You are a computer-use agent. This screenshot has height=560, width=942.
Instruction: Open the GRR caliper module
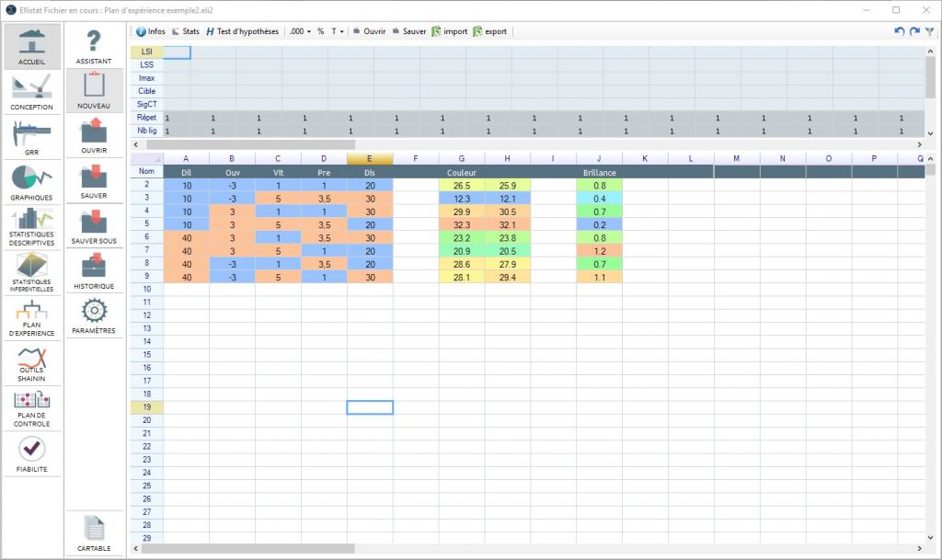[x=32, y=137]
